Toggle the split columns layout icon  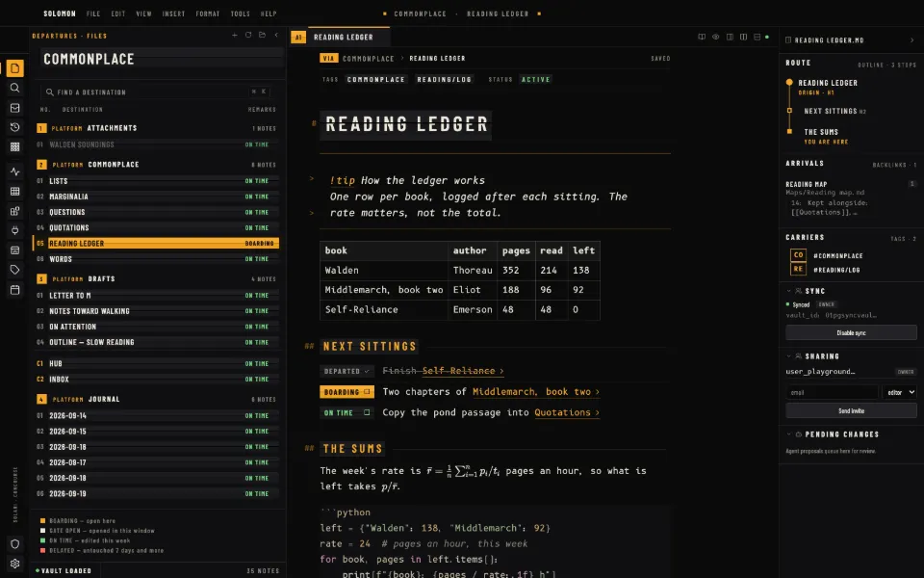click(x=743, y=37)
